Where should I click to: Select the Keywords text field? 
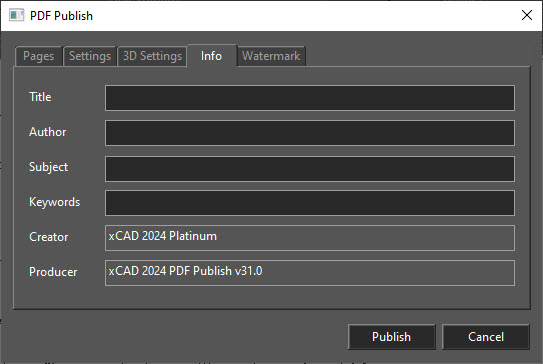pos(310,203)
